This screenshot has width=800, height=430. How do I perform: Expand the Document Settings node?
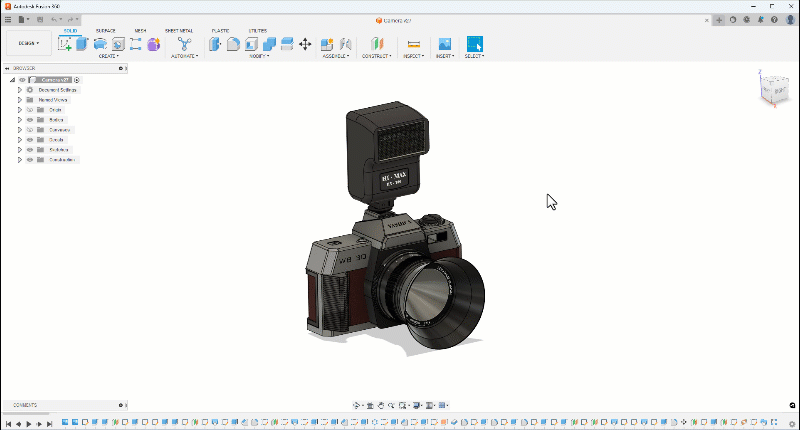click(19, 90)
